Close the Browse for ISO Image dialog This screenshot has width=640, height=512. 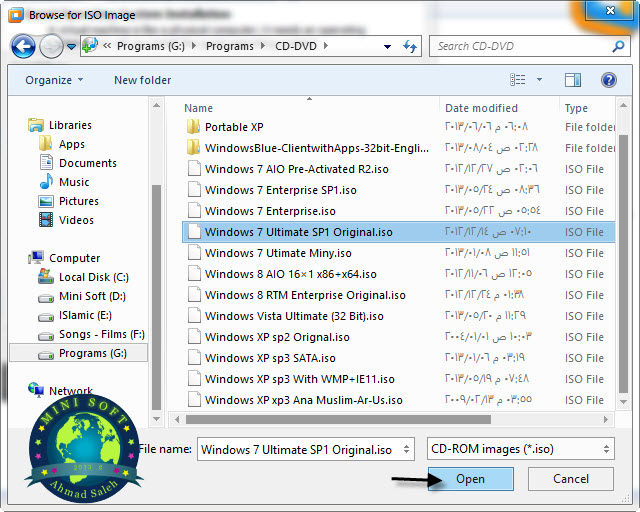[x=610, y=10]
